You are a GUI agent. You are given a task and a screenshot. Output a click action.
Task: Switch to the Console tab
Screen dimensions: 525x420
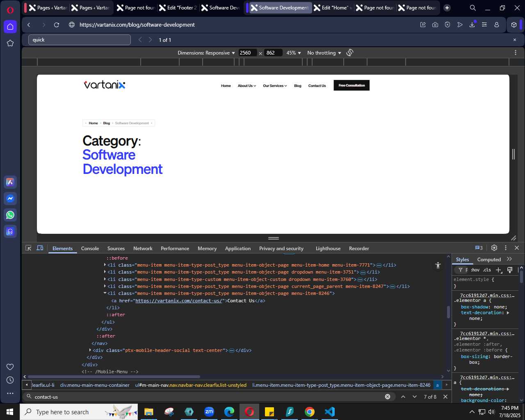90,248
